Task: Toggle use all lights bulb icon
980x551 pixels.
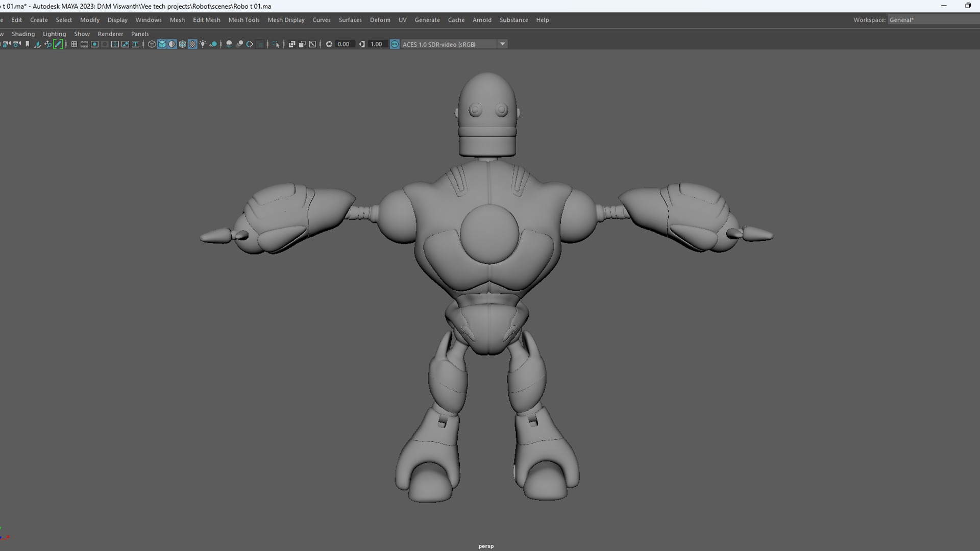Action: (x=203, y=44)
